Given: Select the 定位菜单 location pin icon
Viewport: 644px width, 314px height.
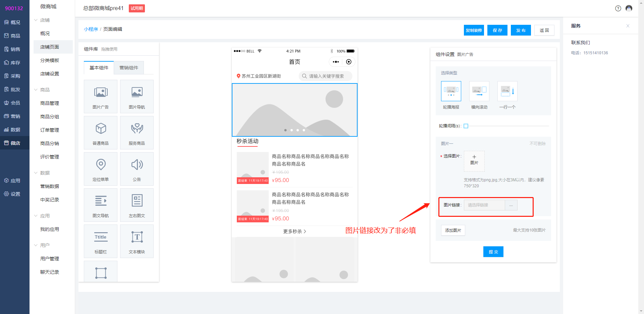Looking at the screenshot, I should (101, 165).
